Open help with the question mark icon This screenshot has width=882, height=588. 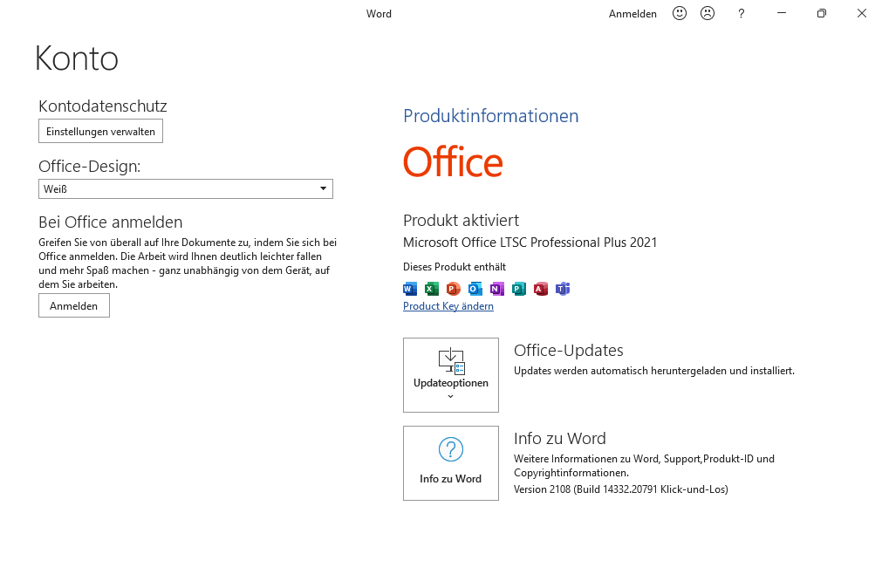742,13
